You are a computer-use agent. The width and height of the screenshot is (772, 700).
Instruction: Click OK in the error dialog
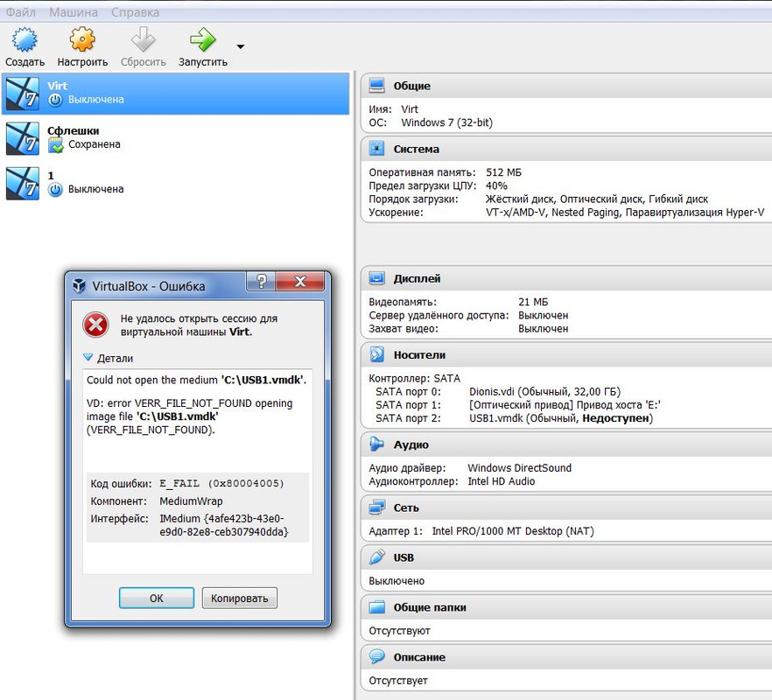click(157, 598)
